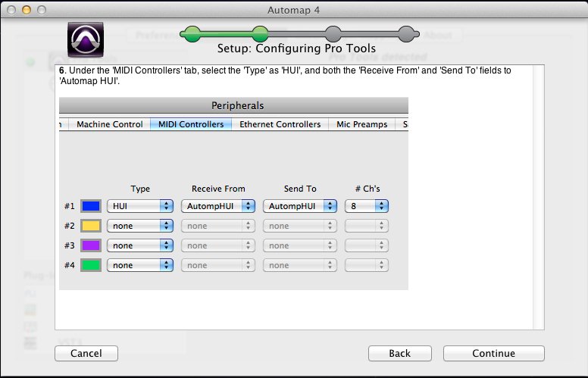
Task: Open the Type dropdown for controller #2
Action: pos(140,226)
